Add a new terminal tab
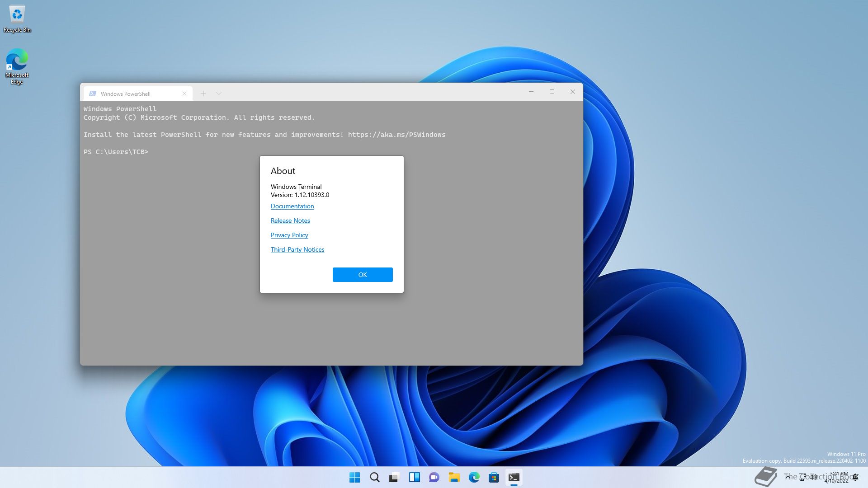This screenshot has width=868, height=488. (x=203, y=94)
